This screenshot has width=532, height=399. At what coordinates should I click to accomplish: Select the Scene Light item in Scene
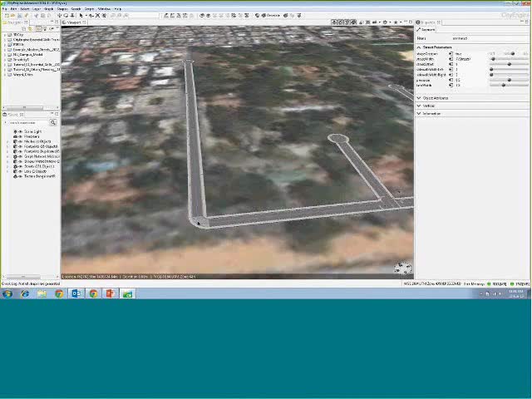[32, 131]
